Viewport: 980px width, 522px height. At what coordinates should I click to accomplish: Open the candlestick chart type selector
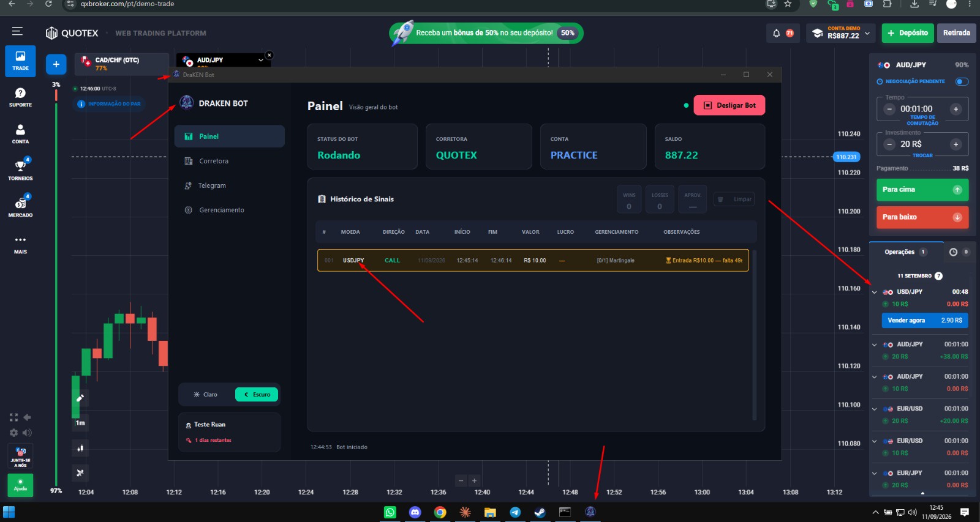click(x=80, y=448)
